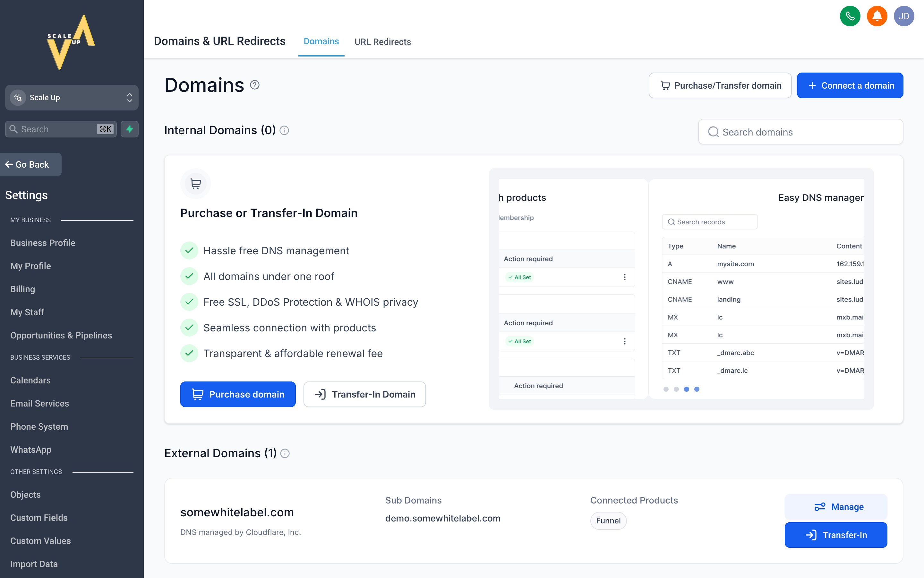The image size is (924, 578).
Task: Click the Transfer-In Domain button
Action: 365,394
